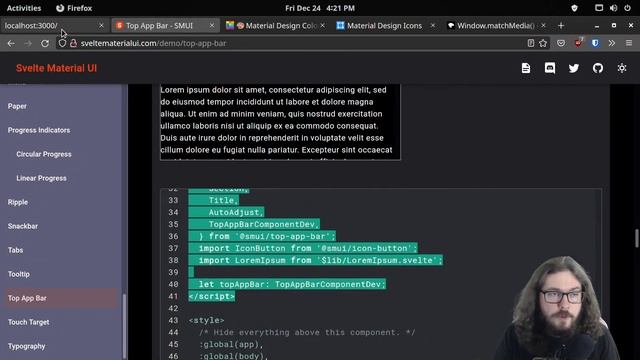
Task: Open Typography in the sidebar
Action: (26, 347)
